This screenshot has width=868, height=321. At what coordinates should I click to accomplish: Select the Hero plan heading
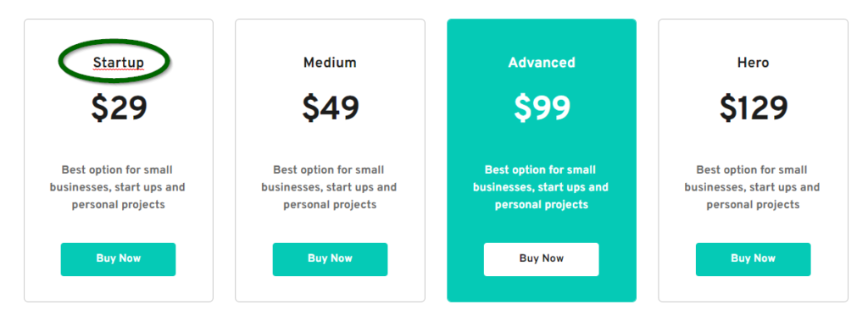pos(753,63)
